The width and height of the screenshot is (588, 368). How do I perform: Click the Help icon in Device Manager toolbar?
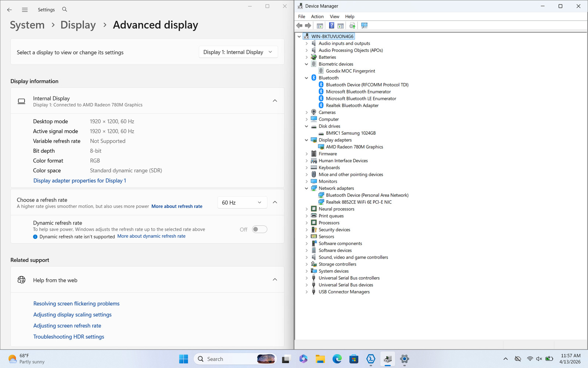pos(331,25)
